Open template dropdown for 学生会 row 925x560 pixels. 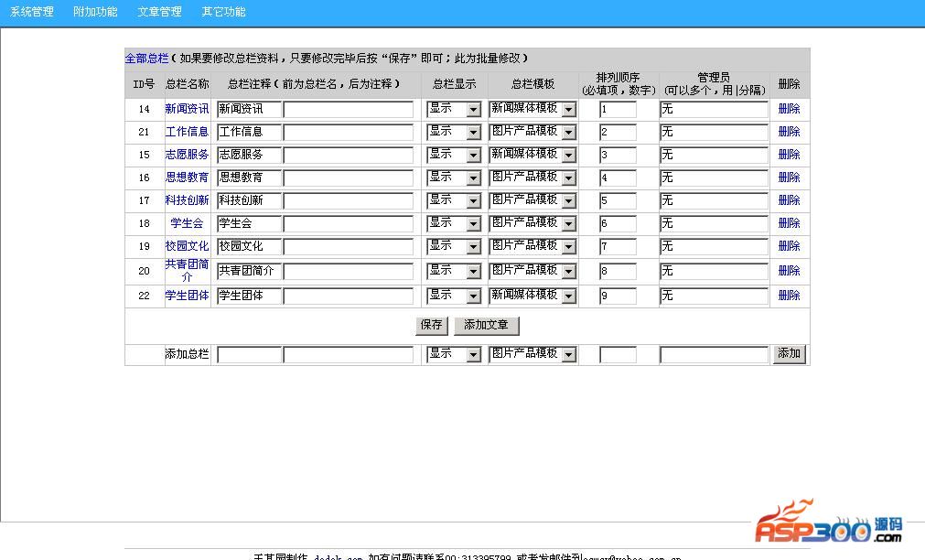pyautogui.click(x=532, y=223)
